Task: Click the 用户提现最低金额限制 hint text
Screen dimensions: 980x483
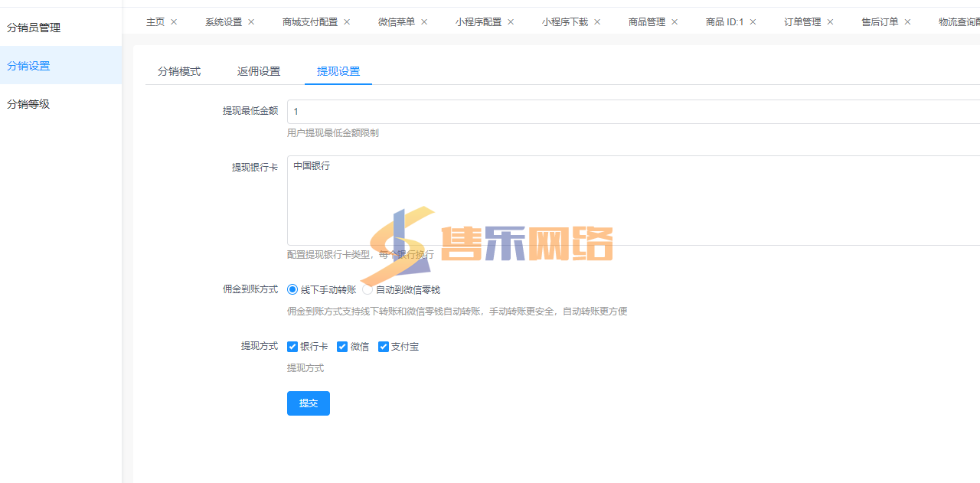Action: pos(333,133)
